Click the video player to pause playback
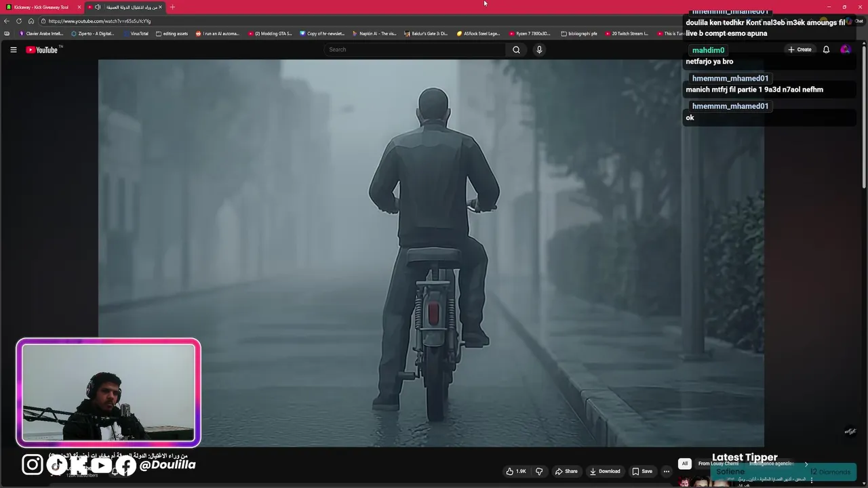 (x=431, y=253)
